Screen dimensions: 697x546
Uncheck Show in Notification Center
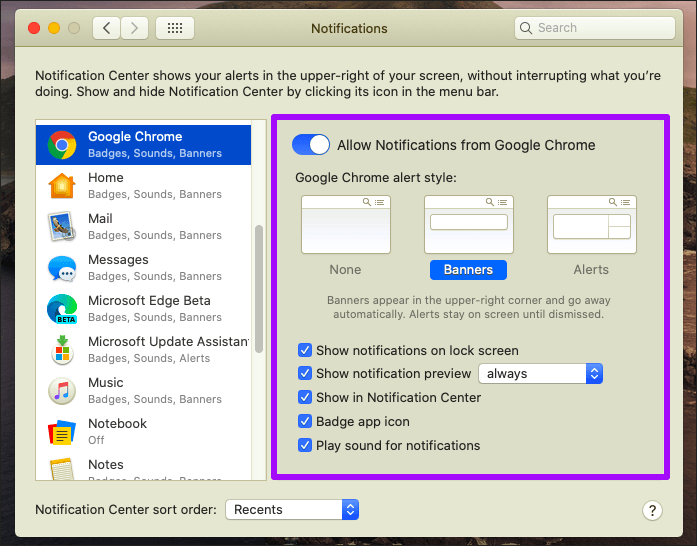[x=305, y=397]
